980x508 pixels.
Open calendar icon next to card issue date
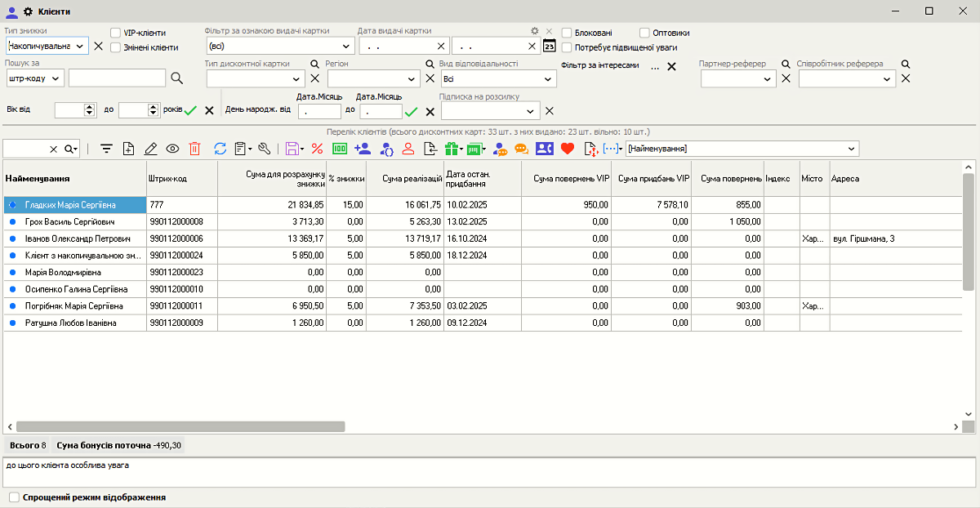pyautogui.click(x=550, y=46)
